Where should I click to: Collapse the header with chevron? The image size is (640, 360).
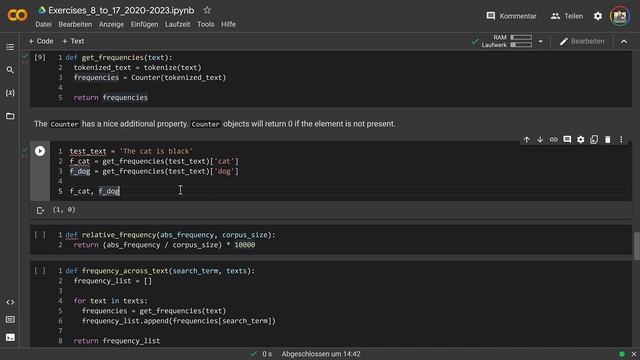[x=624, y=41]
